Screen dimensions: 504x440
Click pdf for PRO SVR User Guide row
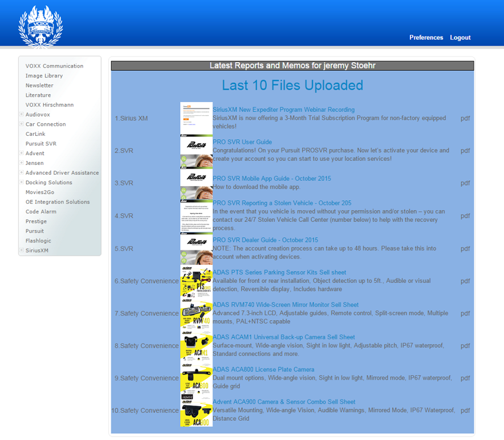(465, 151)
